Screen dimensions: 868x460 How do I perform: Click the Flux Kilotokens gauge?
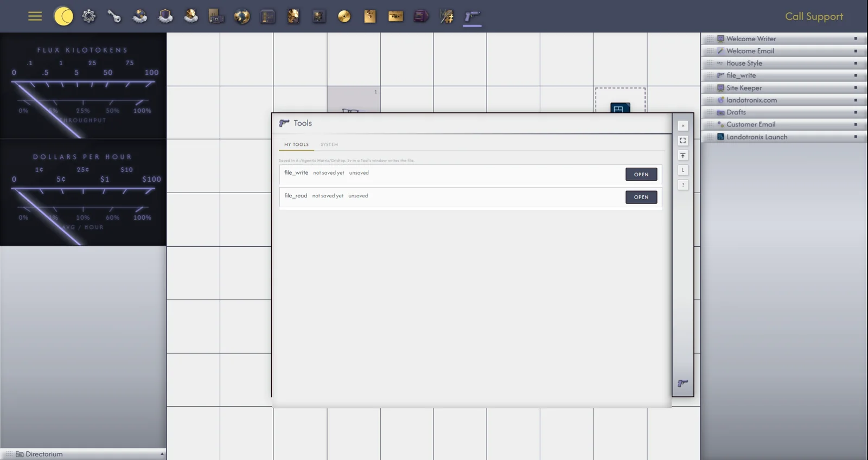(83, 86)
